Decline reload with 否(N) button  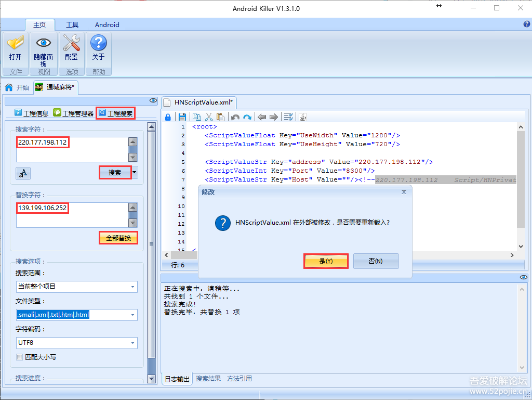pos(376,261)
